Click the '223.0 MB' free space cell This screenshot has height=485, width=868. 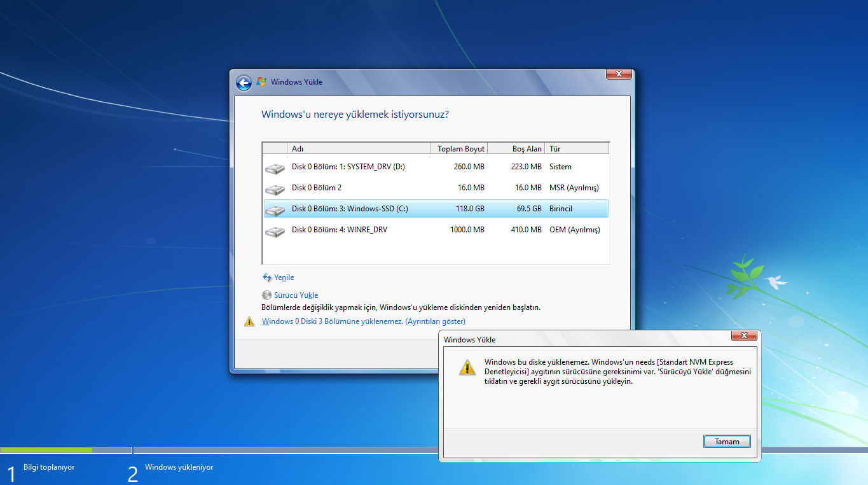click(527, 167)
